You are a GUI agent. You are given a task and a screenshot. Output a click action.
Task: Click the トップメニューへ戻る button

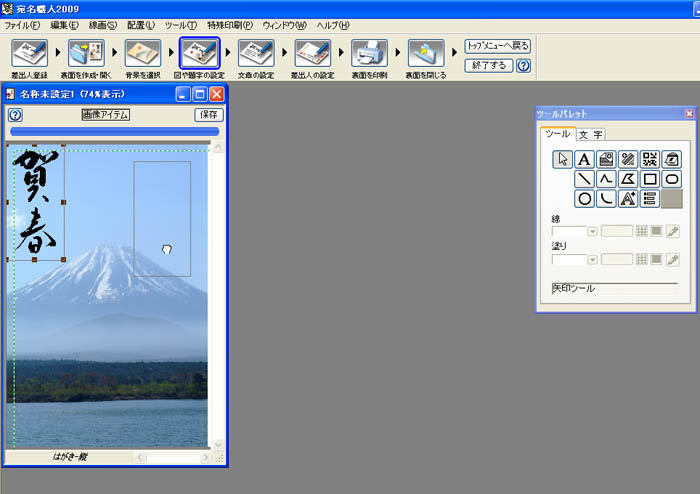click(497, 46)
